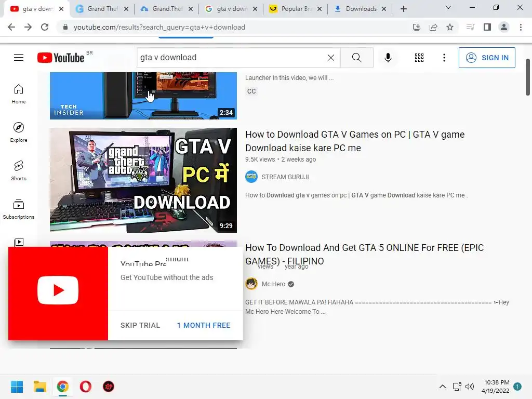
Task: Click the page vertical scrollbar thumb
Action: tap(528, 77)
